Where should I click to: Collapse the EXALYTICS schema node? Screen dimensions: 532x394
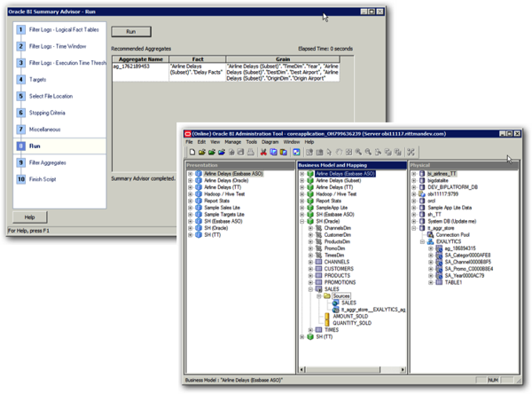click(x=422, y=241)
